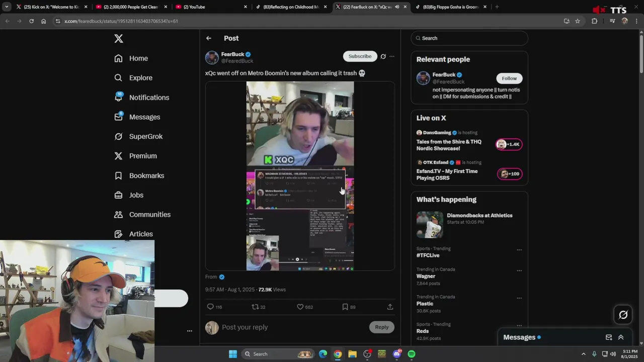Open the post's three-dot more menu
Viewport: 644px width, 362px height.
pos(392,56)
